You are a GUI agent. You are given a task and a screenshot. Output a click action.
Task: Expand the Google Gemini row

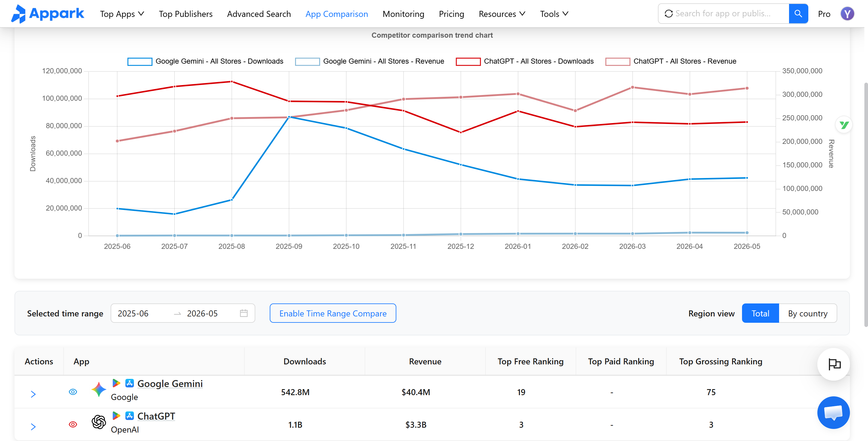click(x=33, y=394)
